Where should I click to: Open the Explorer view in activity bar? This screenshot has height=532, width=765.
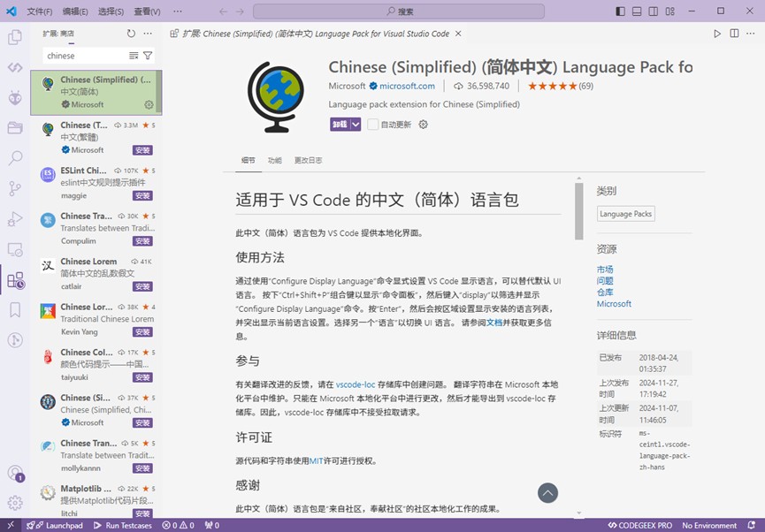click(15, 37)
